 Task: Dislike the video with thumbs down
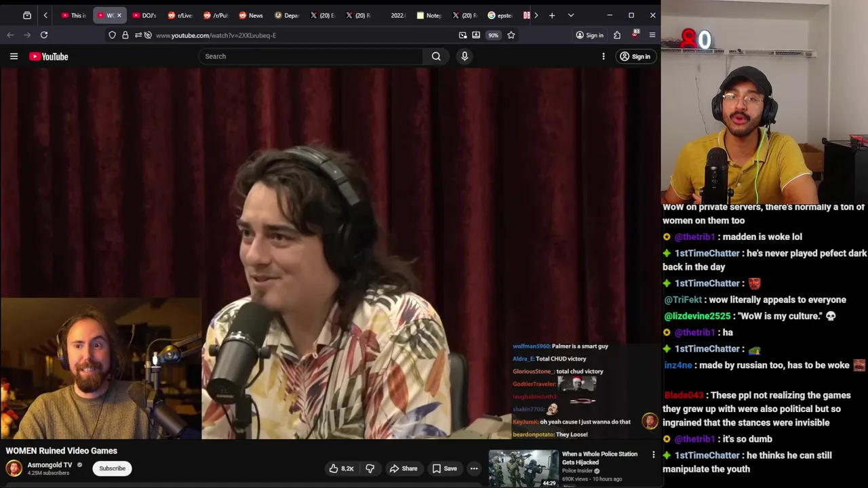(370, 468)
